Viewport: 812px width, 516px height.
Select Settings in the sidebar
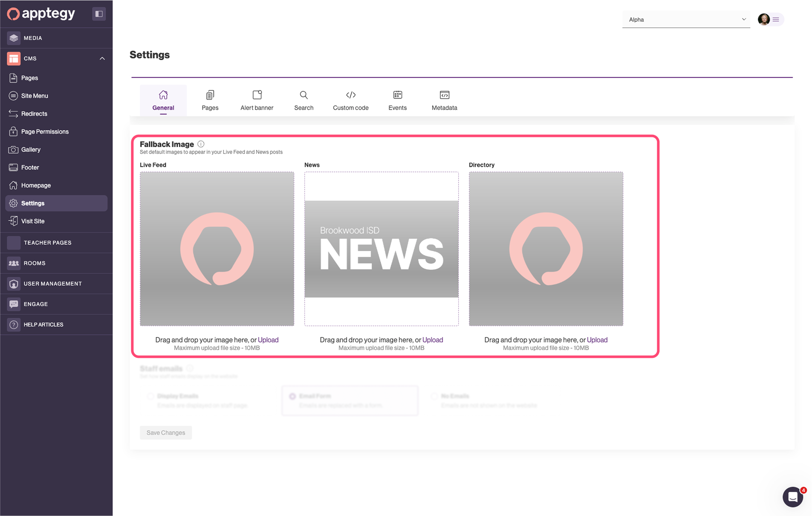click(56, 203)
